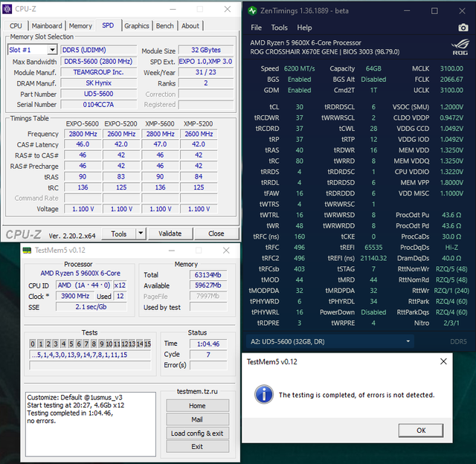Click test number 7 box in TestMem5

coord(86,344)
